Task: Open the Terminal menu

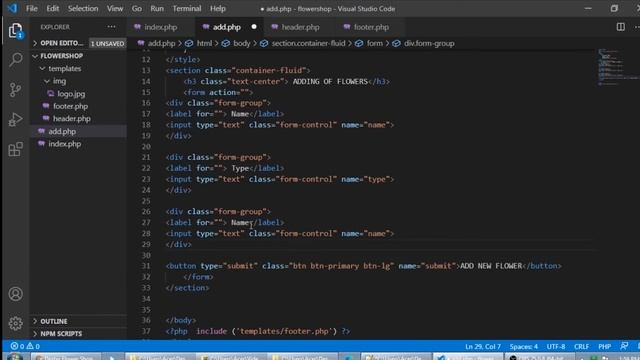Action: point(187,9)
